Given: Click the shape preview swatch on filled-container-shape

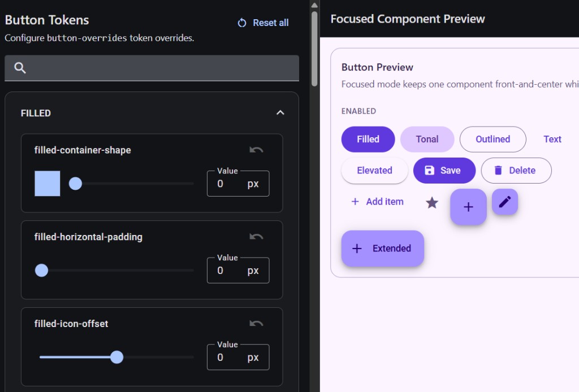Looking at the screenshot, I should 47,183.
